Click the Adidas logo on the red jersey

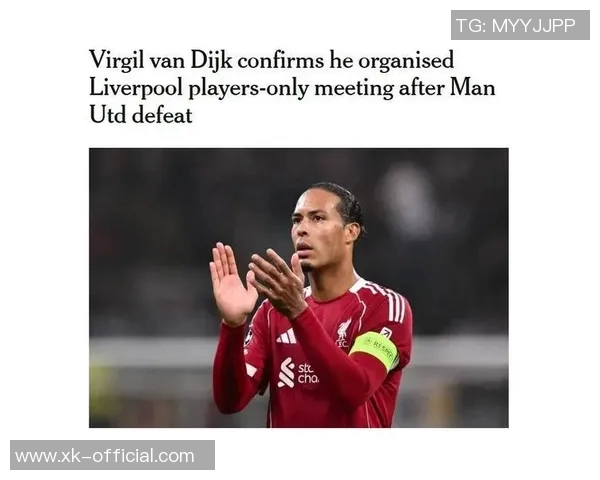(x=286, y=337)
